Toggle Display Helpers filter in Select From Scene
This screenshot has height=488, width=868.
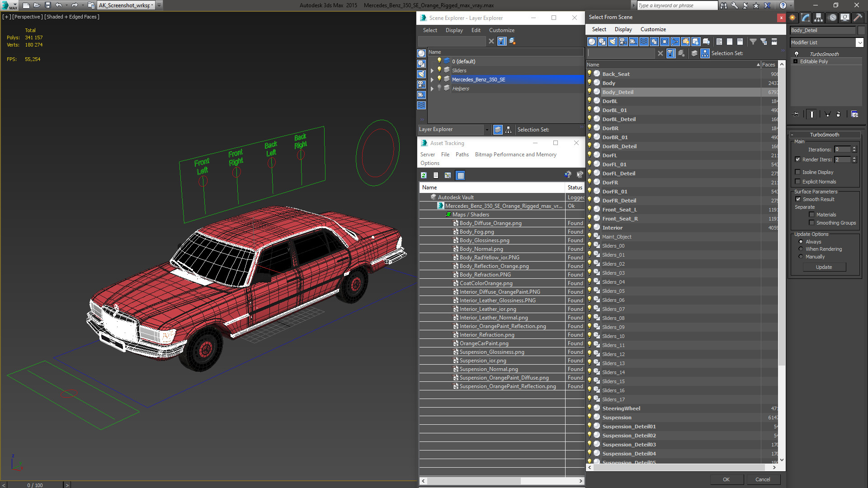tap(633, 42)
